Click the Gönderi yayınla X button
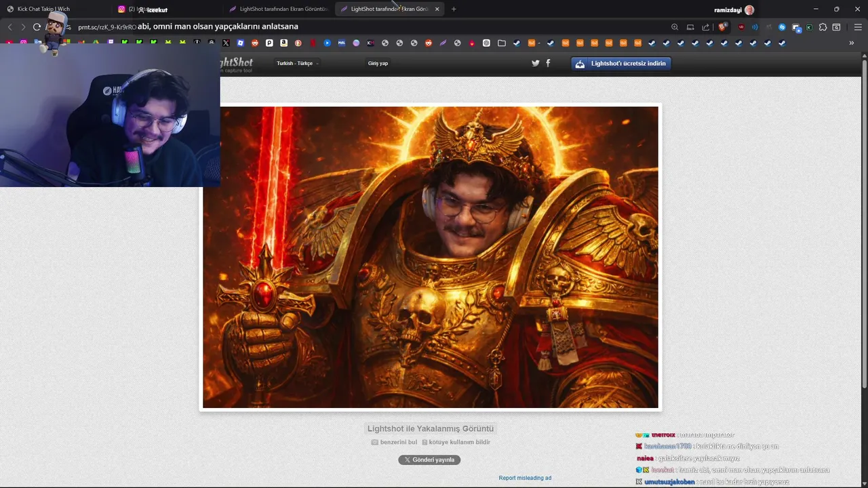The width and height of the screenshot is (868, 488). click(429, 460)
